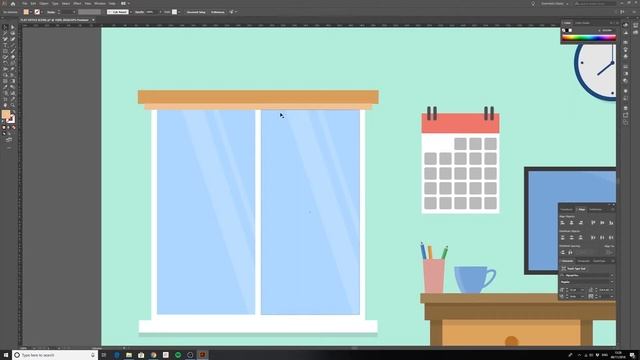The width and height of the screenshot is (640, 360).
Task: Select the Line Segment tool
Action: pyautogui.click(x=13, y=44)
